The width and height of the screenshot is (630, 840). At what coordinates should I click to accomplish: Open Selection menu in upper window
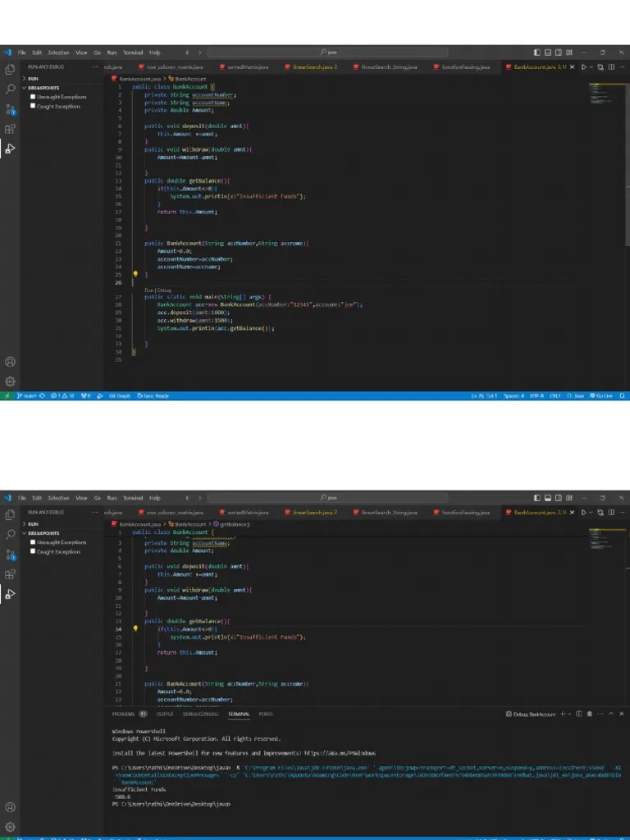(x=58, y=52)
